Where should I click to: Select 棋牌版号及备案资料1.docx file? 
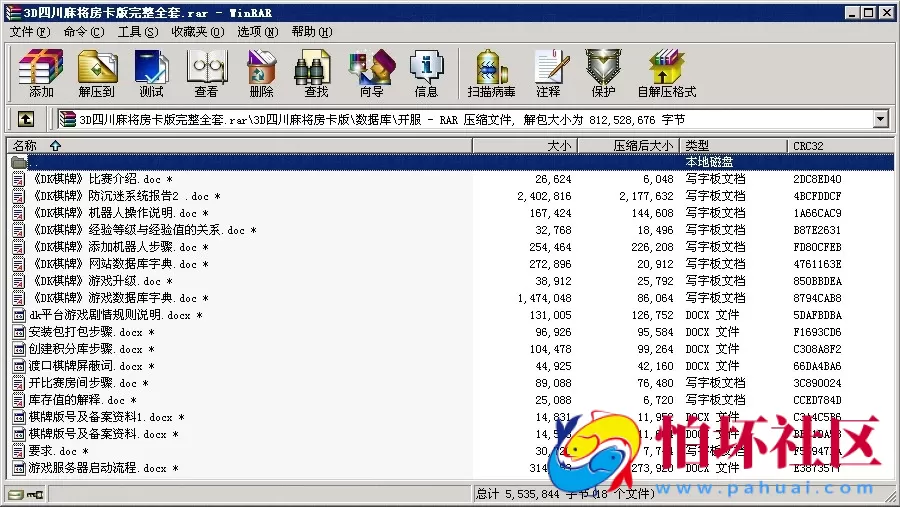click(107, 417)
